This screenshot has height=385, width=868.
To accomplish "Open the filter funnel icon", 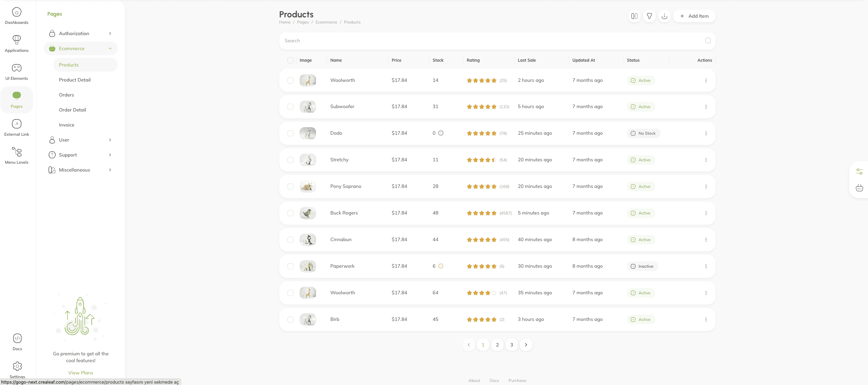I will tap(649, 16).
